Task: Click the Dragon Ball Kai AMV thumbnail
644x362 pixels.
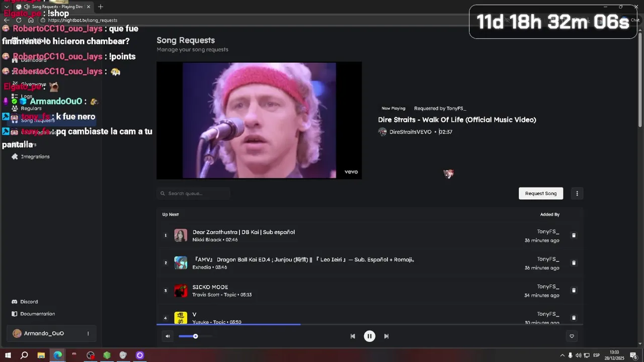Action: tap(181, 263)
